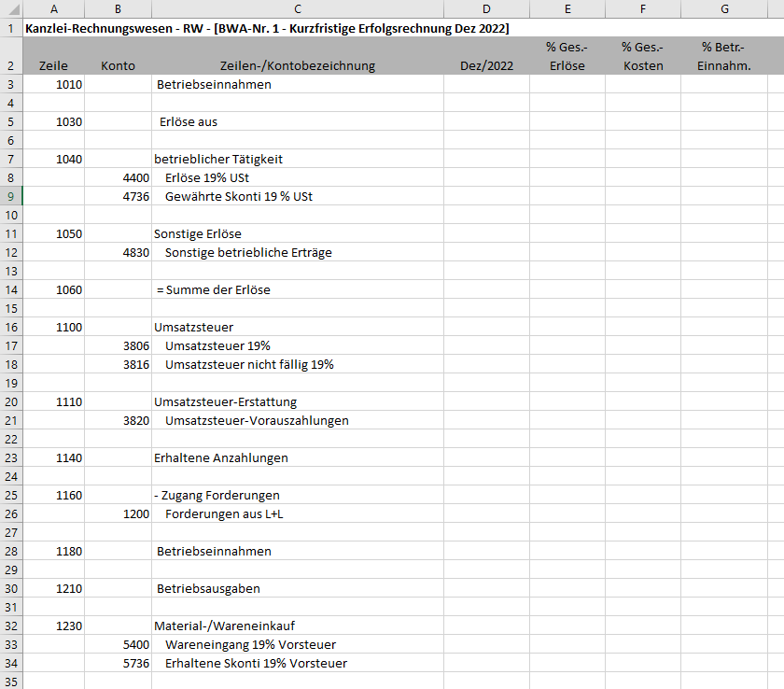Click the '% Betr.- Einnahm.' heading cell

pyautogui.click(x=724, y=57)
